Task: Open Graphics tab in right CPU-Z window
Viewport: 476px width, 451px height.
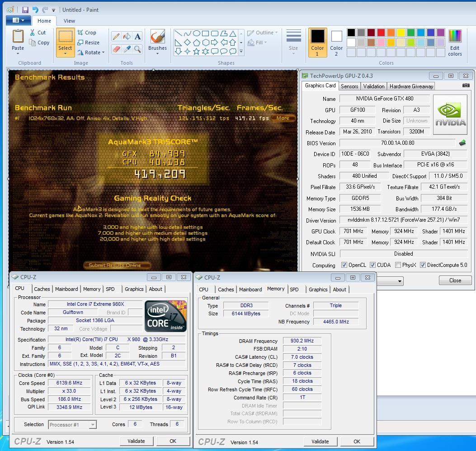Action: (318, 290)
